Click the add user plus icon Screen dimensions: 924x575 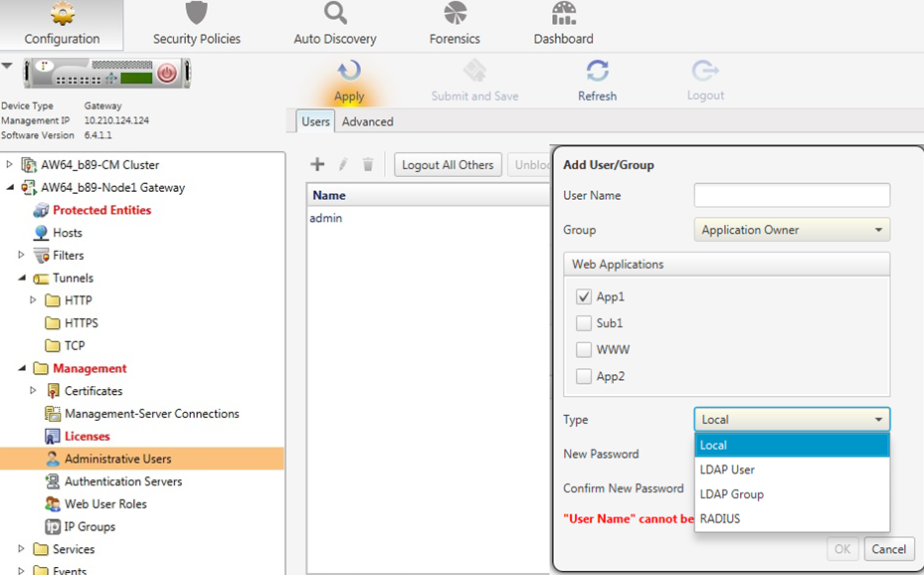pyautogui.click(x=317, y=164)
